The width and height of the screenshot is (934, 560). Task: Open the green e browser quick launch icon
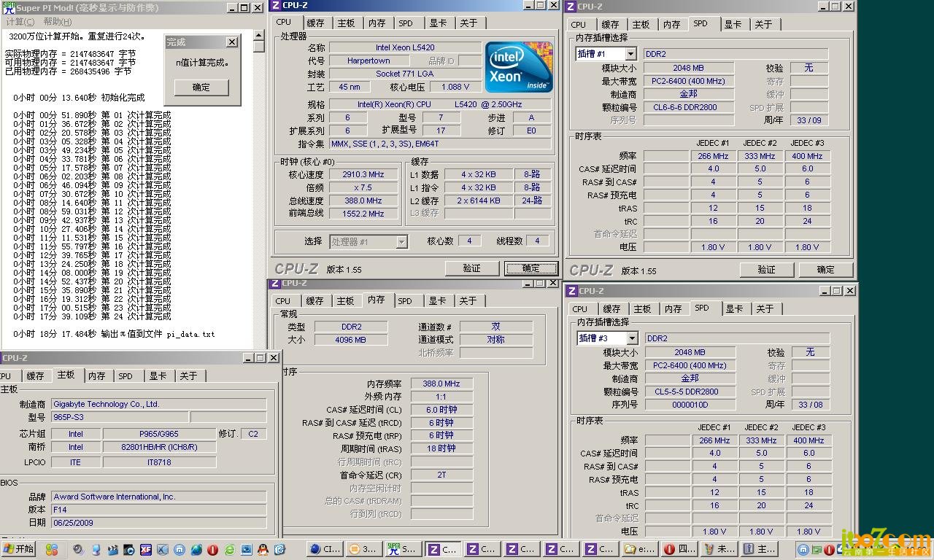[229, 549]
